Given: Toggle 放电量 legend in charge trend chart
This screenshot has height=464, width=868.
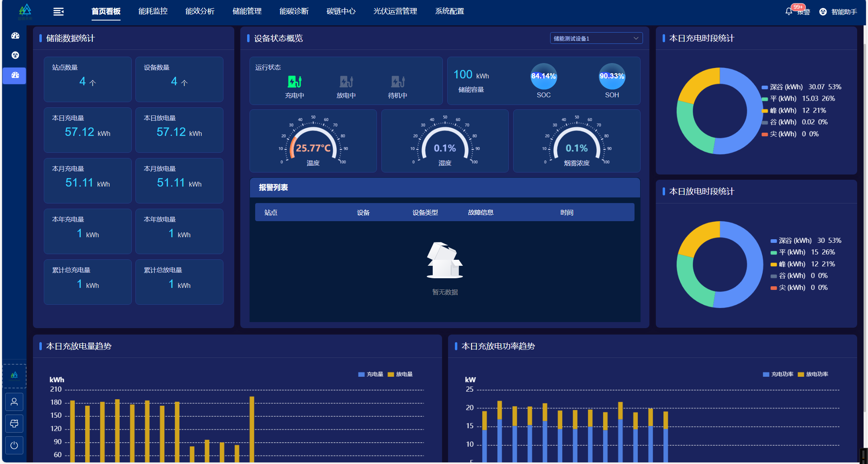Looking at the screenshot, I should click(400, 374).
